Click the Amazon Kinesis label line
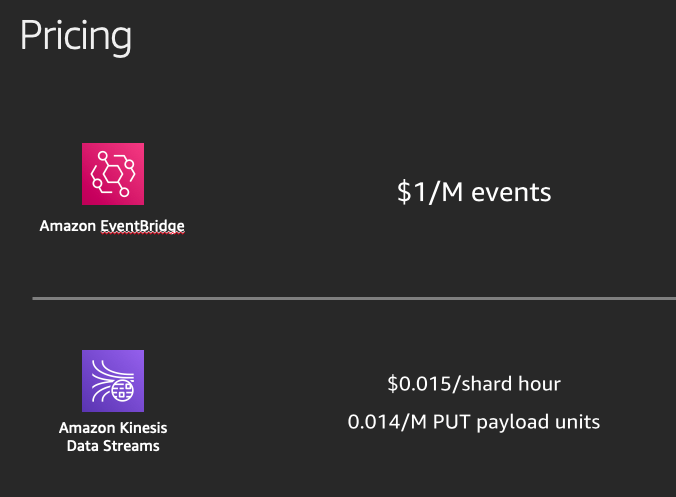Image resolution: width=676 pixels, height=497 pixels. click(113, 428)
